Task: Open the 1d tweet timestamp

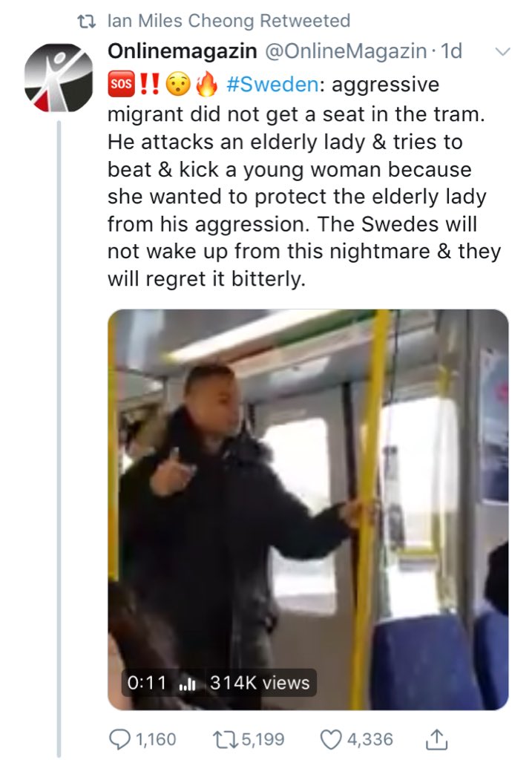Action: tap(452, 51)
